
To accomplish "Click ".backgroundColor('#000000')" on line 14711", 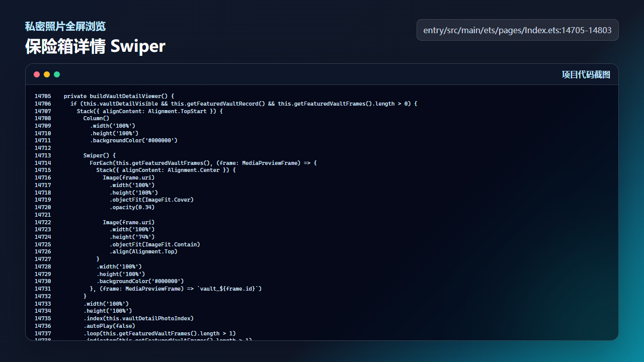I will (x=134, y=140).
